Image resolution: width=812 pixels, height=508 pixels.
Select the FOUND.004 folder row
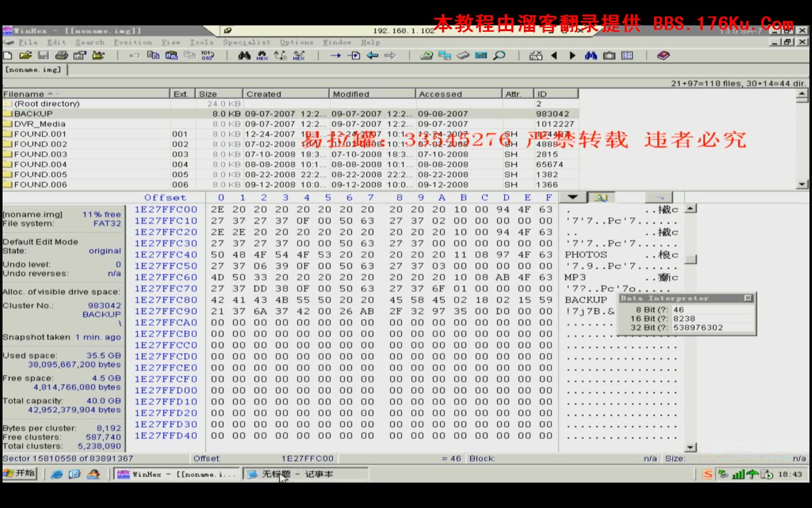pos(291,164)
